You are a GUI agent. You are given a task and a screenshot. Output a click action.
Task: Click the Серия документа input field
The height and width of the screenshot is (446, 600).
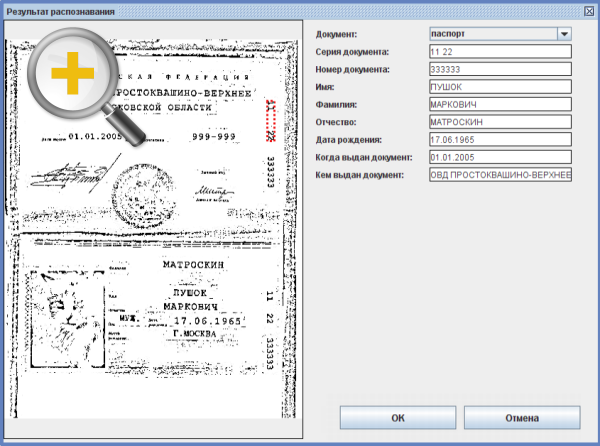(498, 51)
